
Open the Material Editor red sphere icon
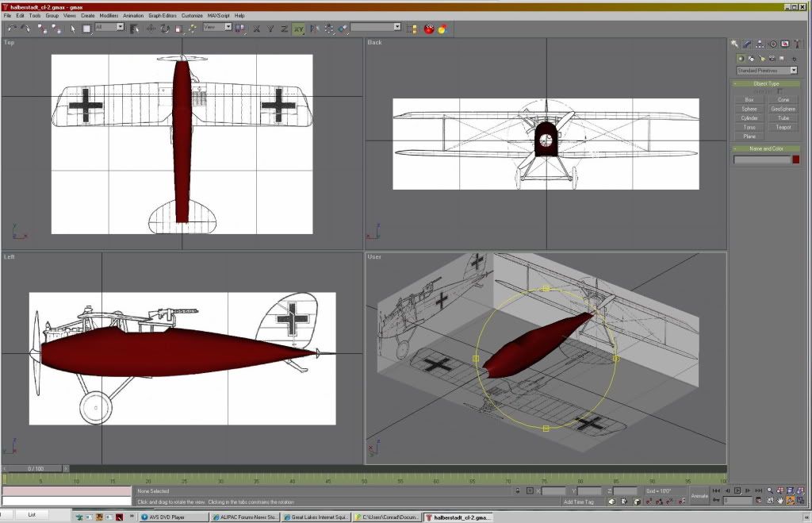coord(429,29)
